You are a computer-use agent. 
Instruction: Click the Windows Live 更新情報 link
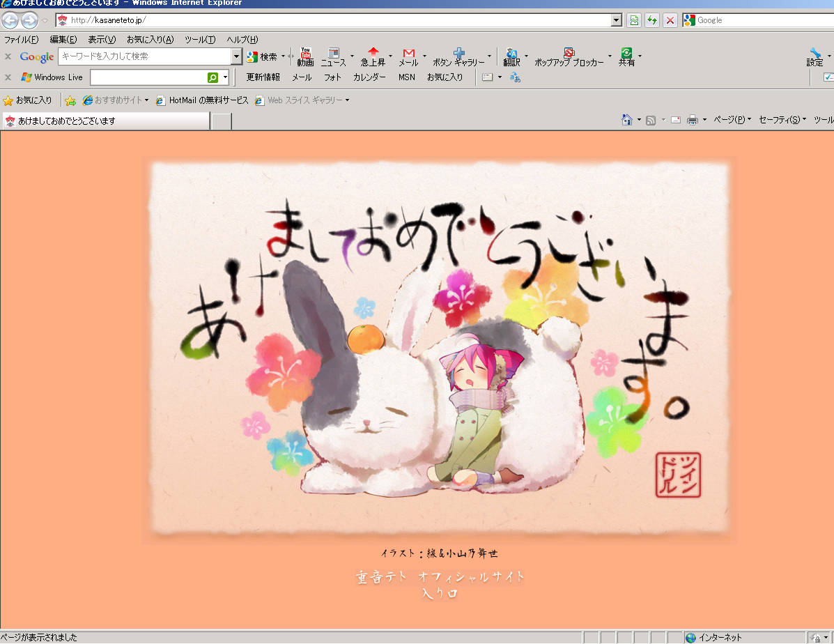tap(263, 77)
